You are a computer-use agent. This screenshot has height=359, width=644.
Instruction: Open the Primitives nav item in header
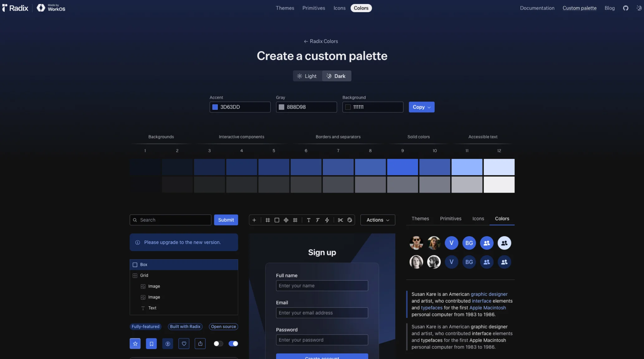click(x=314, y=8)
